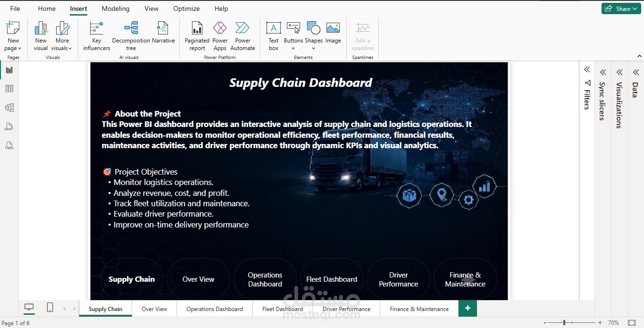The height and width of the screenshot is (328, 644).
Task: Open the New page dropdown arrow
Action: point(19,49)
